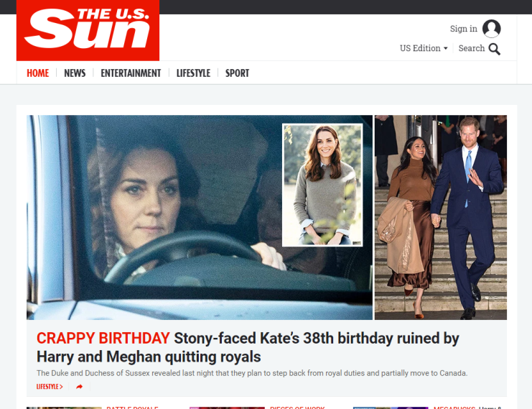This screenshot has height=409, width=532.
Task: Open the Home tab
Action: point(38,73)
